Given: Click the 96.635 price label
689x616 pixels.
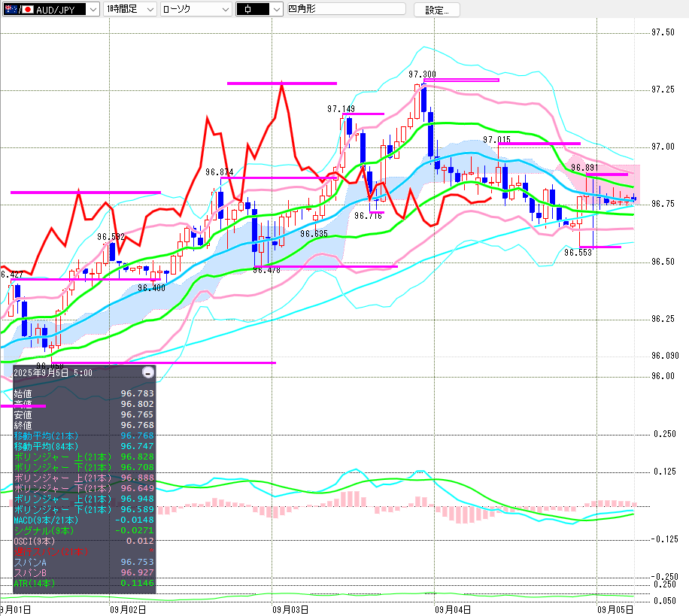Looking at the screenshot, I should [314, 234].
